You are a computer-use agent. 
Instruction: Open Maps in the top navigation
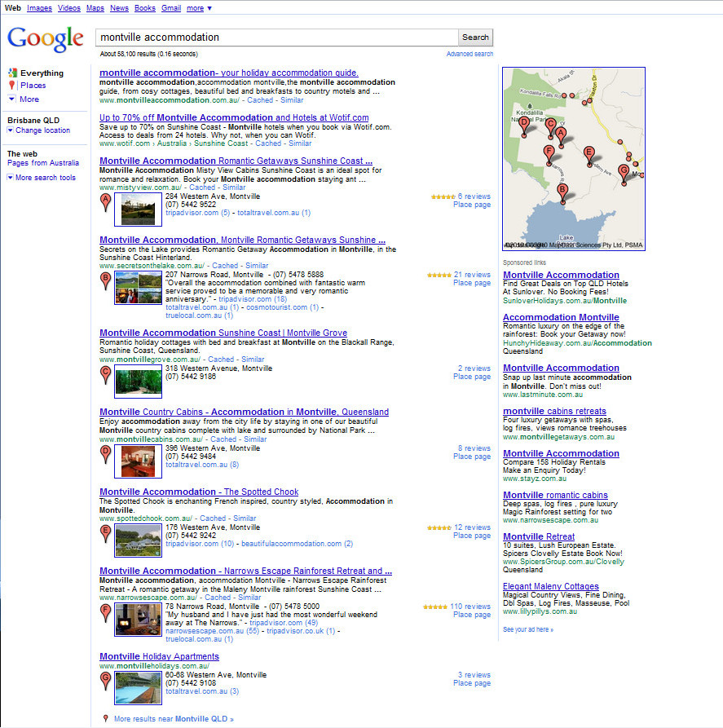[x=95, y=8]
